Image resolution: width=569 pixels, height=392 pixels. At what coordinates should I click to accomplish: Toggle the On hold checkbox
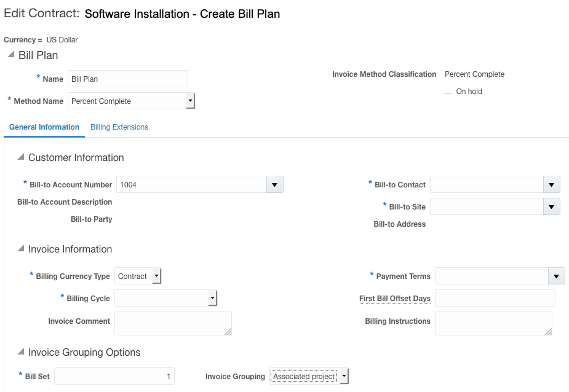(448, 92)
